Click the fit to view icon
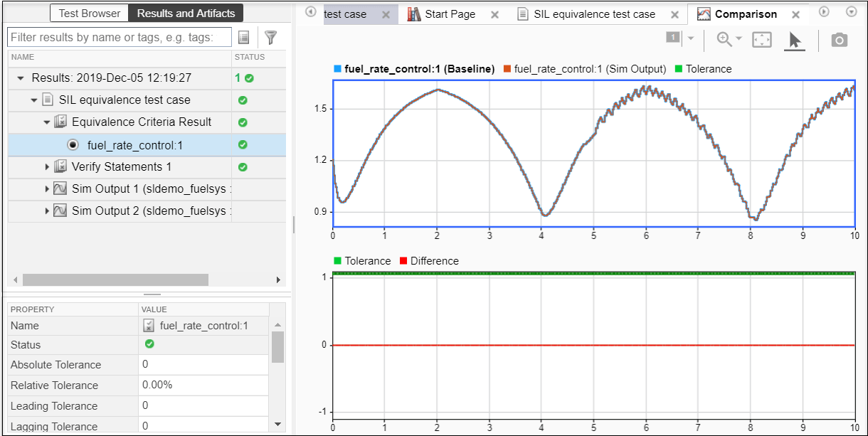 coord(762,41)
